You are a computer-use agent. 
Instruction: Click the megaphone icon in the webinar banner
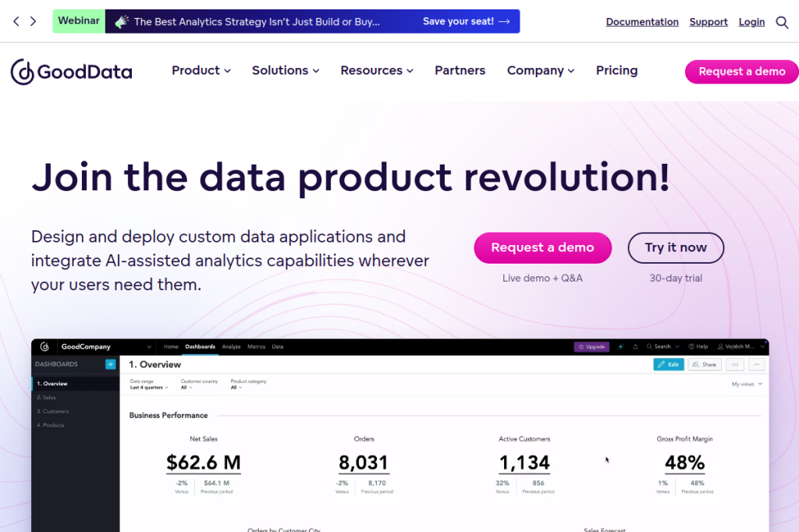(121, 21)
